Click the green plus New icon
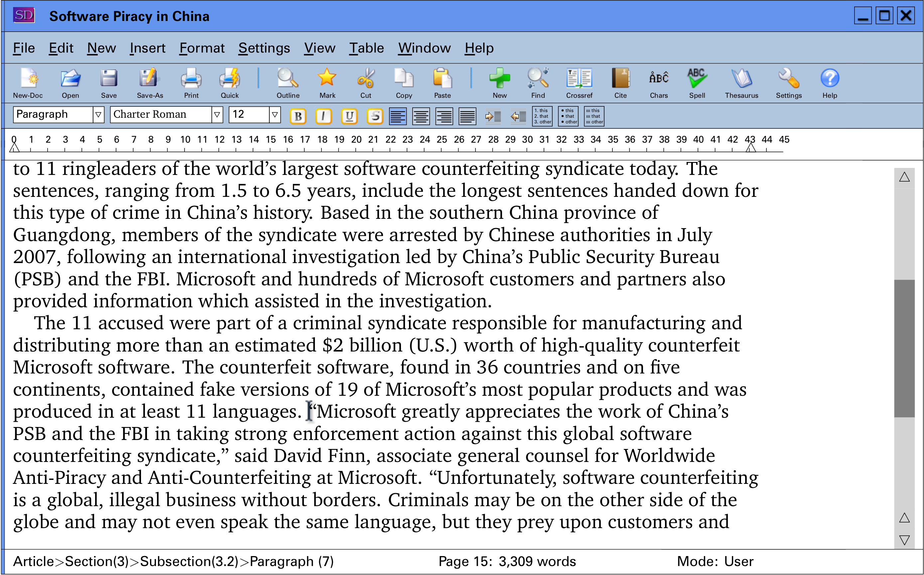 coord(499,78)
